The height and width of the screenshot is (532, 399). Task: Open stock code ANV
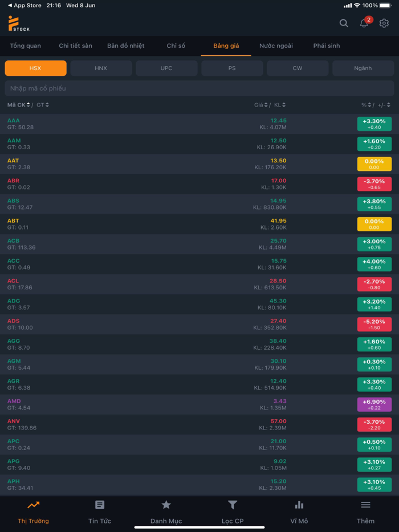(14, 421)
